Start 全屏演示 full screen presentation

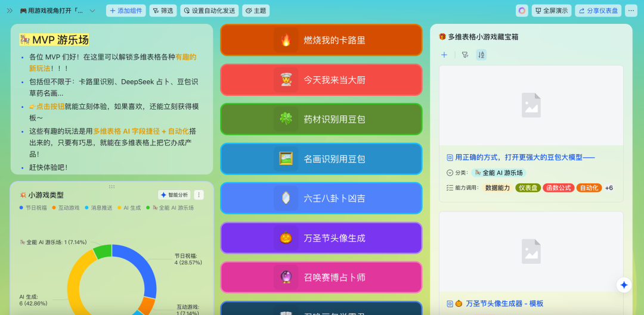click(551, 11)
